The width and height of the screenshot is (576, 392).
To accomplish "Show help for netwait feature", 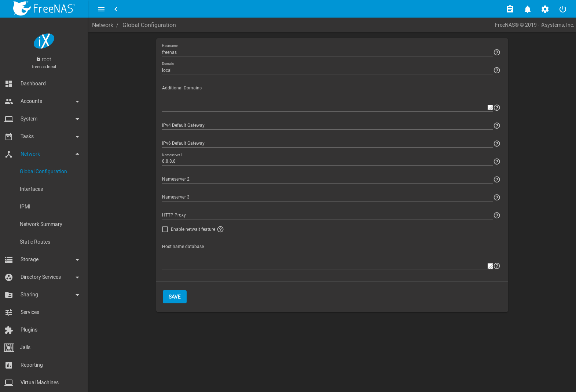I will tap(220, 229).
